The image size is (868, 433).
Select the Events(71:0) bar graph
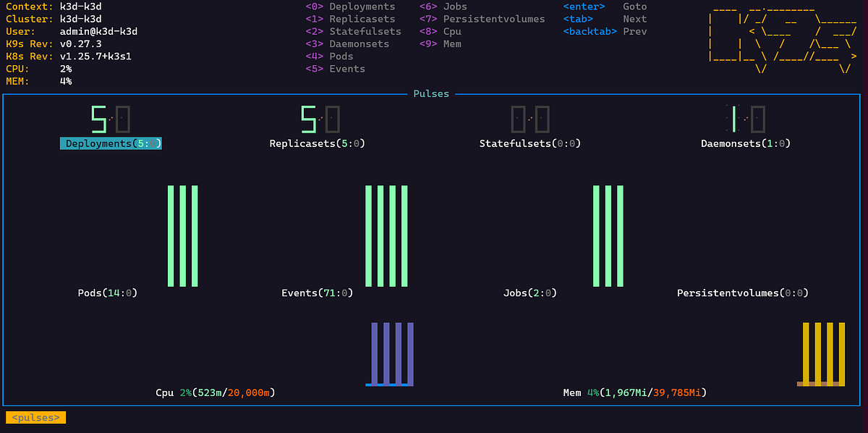[x=387, y=235]
